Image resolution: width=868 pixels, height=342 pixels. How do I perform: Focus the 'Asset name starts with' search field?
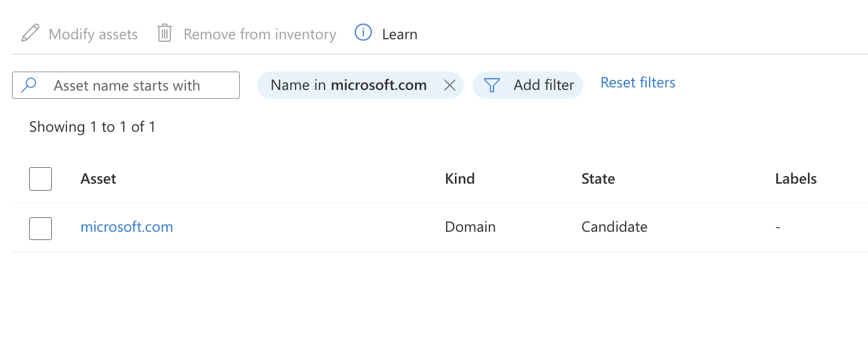(139, 85)
